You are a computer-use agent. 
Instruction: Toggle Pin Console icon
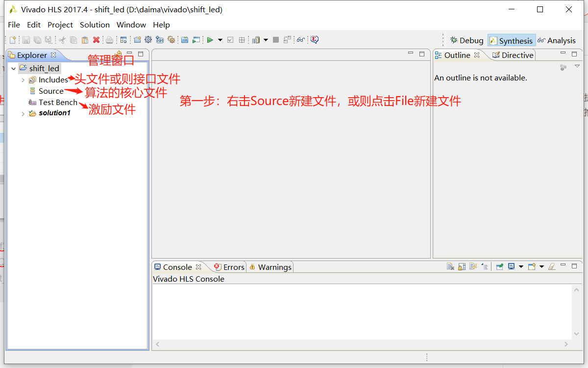[x=499, y=266]
